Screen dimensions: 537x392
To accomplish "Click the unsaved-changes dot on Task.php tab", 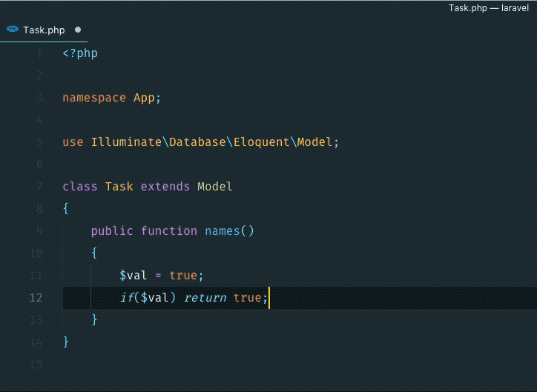I will tap(78, 30).
